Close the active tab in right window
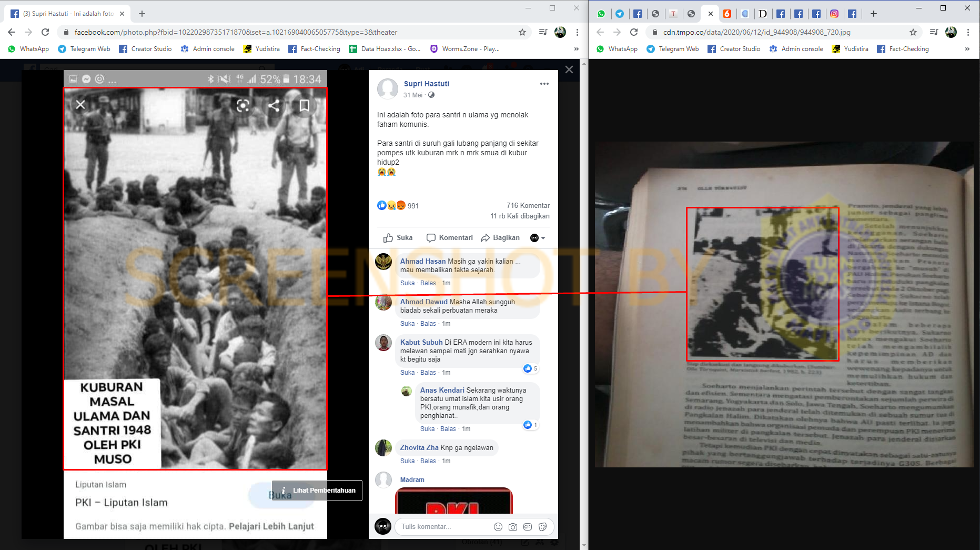980x550 pixels. [x=710, y=14]
